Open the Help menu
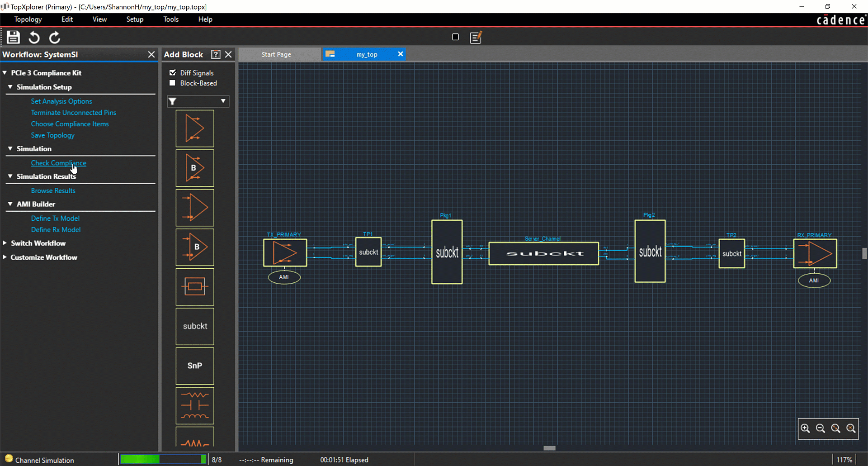 click(x=205, y=19)
